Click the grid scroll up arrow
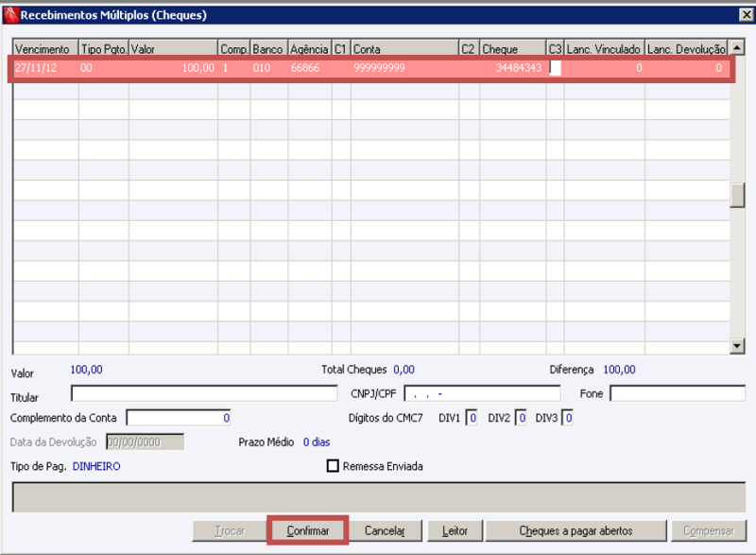 point(737,47)
